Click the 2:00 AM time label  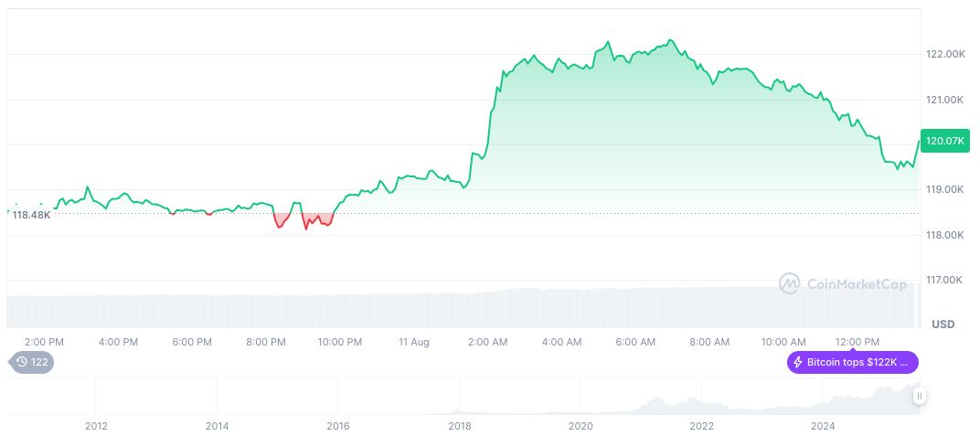pos(487,342)
